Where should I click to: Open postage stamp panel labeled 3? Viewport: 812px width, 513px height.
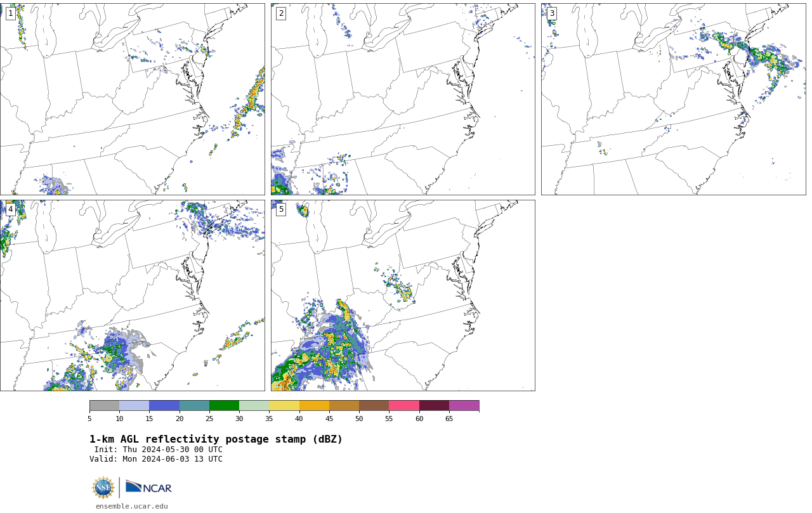click(673, 99)
